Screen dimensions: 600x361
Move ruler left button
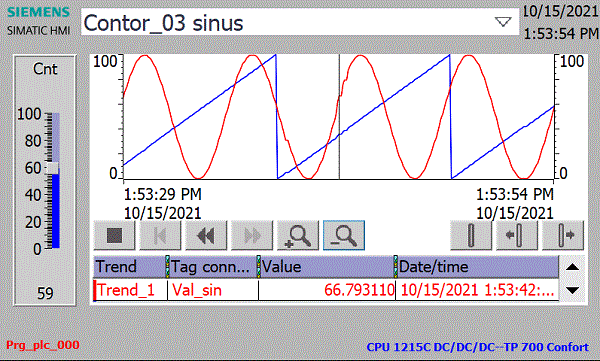pyautogui.click(x=517, y=235)
